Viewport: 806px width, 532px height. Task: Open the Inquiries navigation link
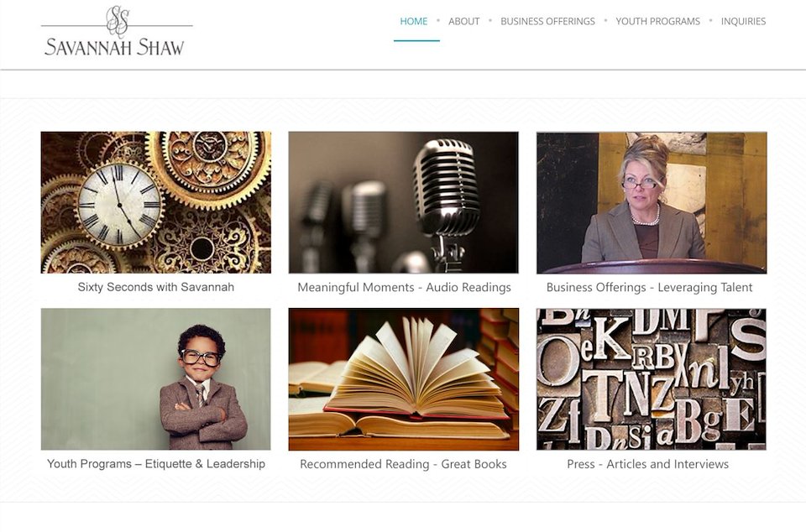743,22
